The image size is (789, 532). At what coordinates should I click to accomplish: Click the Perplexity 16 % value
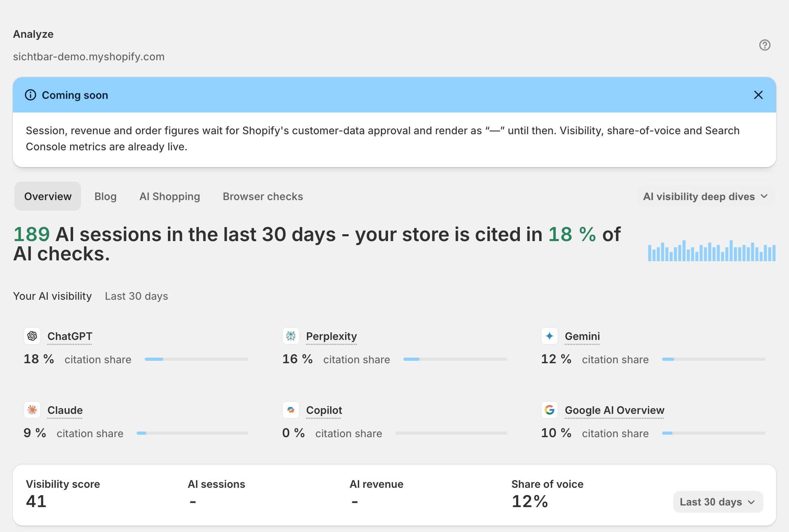(x=298, y=359)
